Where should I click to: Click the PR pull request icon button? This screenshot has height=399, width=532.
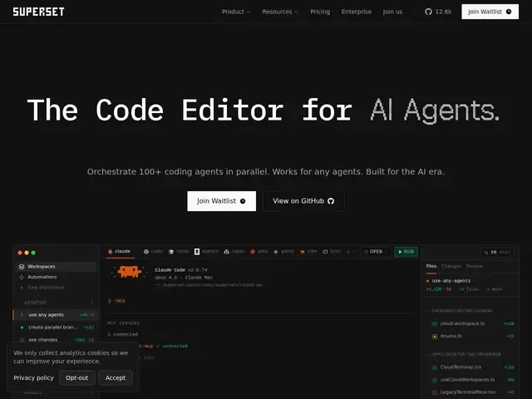click(498, 253)
